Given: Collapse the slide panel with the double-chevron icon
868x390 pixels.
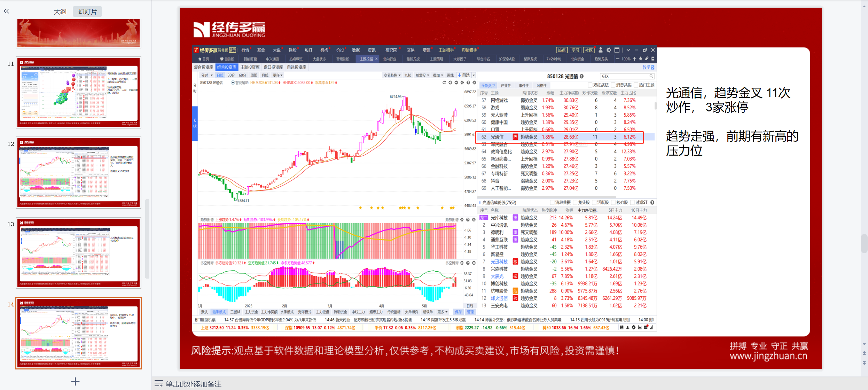Looking at the screenshot, I should [6, 11].
